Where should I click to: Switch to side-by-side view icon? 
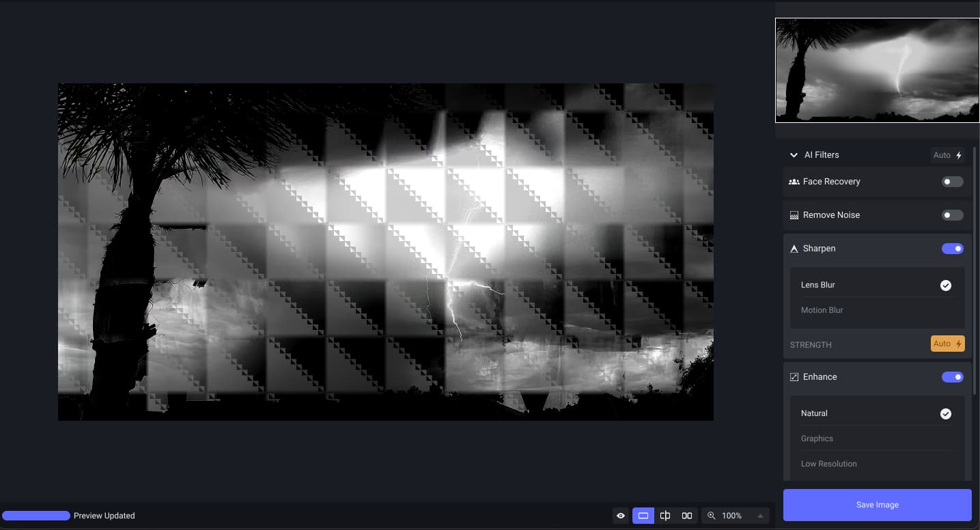(687, 516)
